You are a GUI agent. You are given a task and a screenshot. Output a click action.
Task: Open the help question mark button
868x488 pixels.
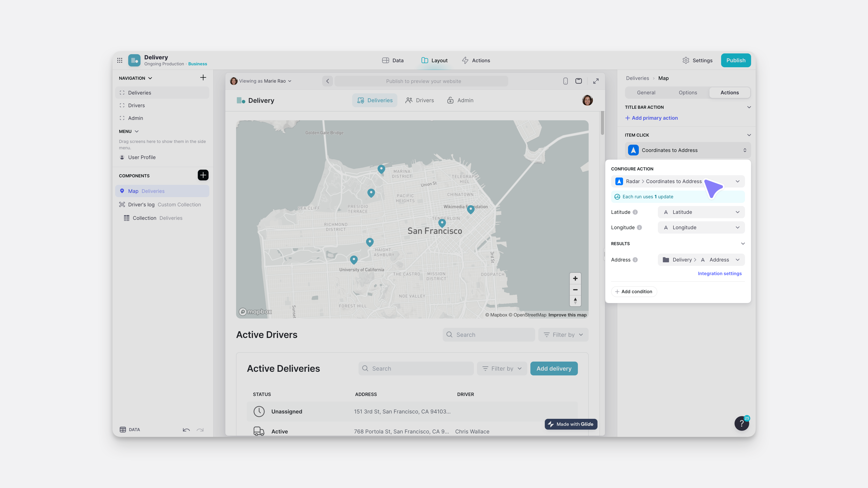pyautogui.click(x=742, y=423)
